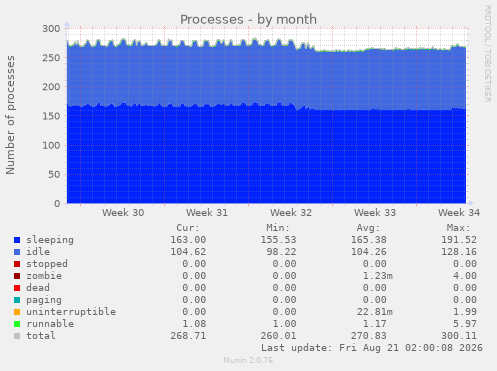
Task: Click the uninterruptible legend orange swatch
Action: tap(17, 312)
